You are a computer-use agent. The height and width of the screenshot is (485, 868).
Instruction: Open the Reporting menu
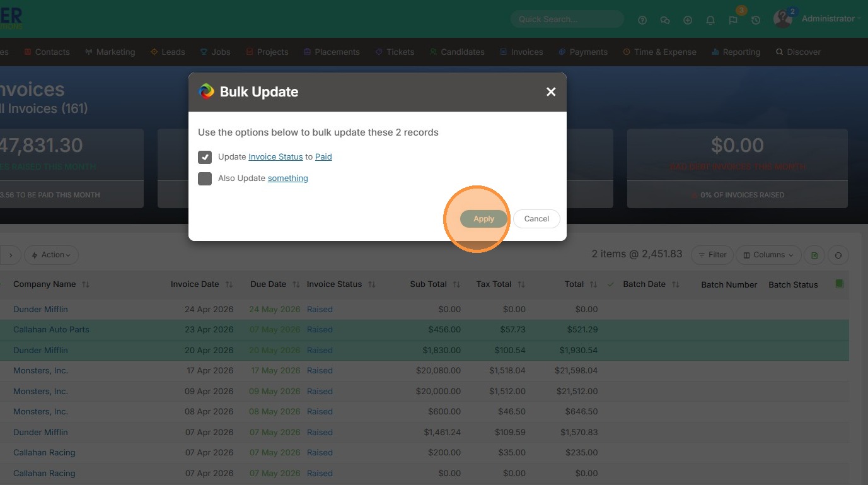(x=736, y=52)
